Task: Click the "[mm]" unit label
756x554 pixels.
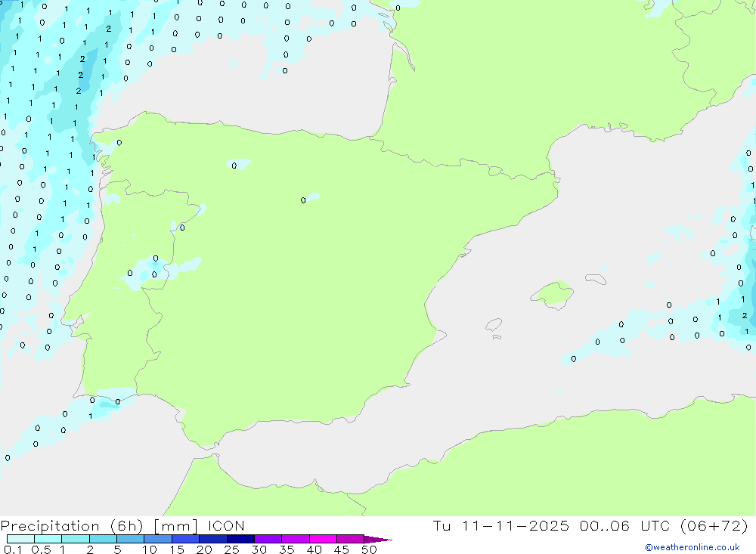Action: (176, 526)
